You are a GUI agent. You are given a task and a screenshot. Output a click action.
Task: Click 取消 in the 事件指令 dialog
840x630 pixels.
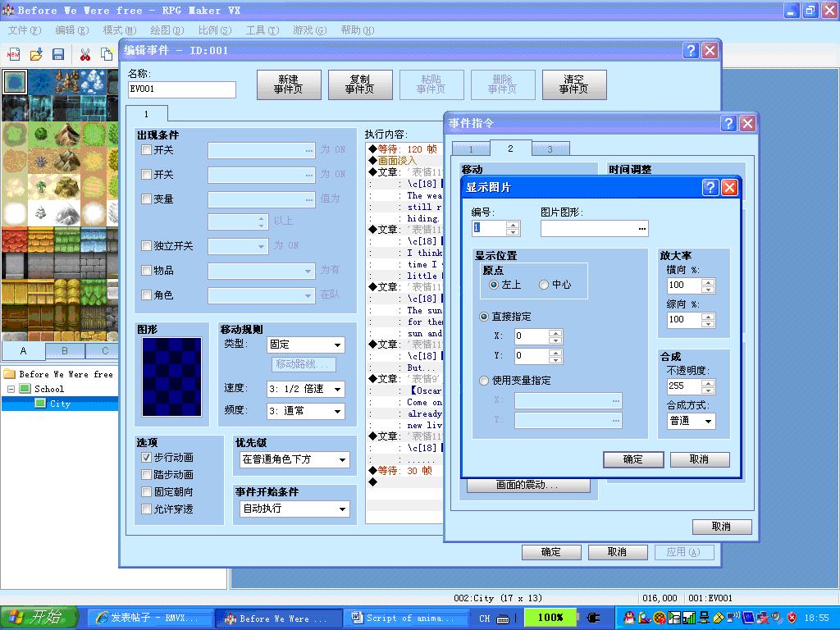[x=722, y=527]
